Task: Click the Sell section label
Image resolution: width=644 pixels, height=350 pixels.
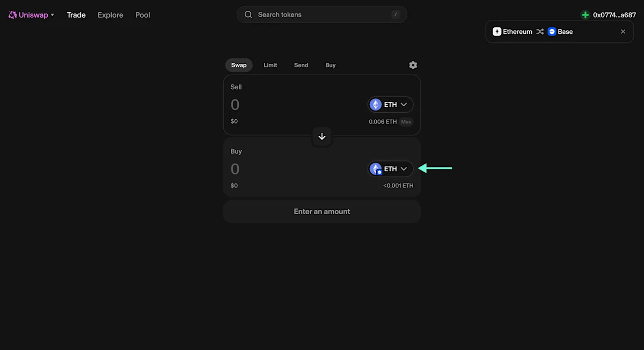Action: click(x=236, y=87)
